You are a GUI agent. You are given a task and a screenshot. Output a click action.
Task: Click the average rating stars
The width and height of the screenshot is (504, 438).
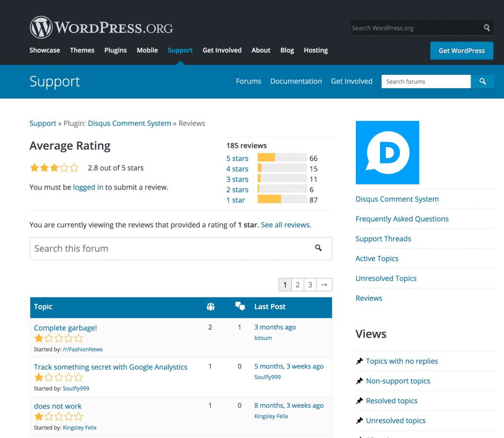[54, 168]
